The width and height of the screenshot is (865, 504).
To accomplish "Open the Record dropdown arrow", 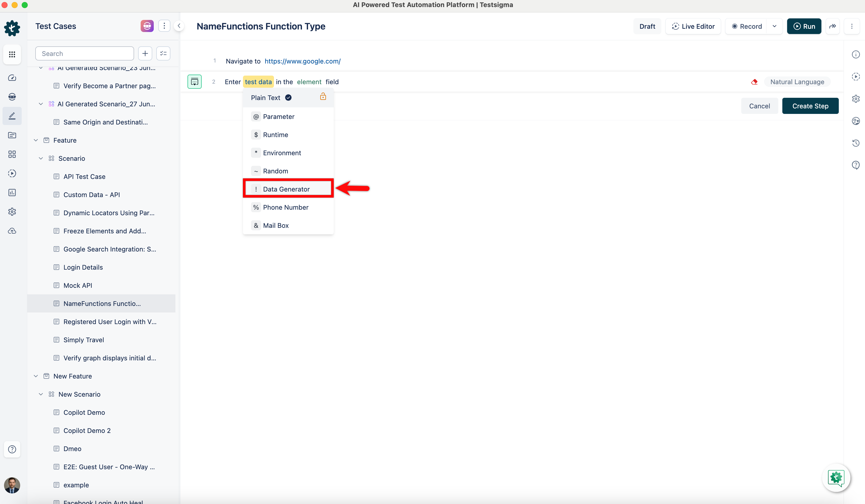I will (774, 26).
